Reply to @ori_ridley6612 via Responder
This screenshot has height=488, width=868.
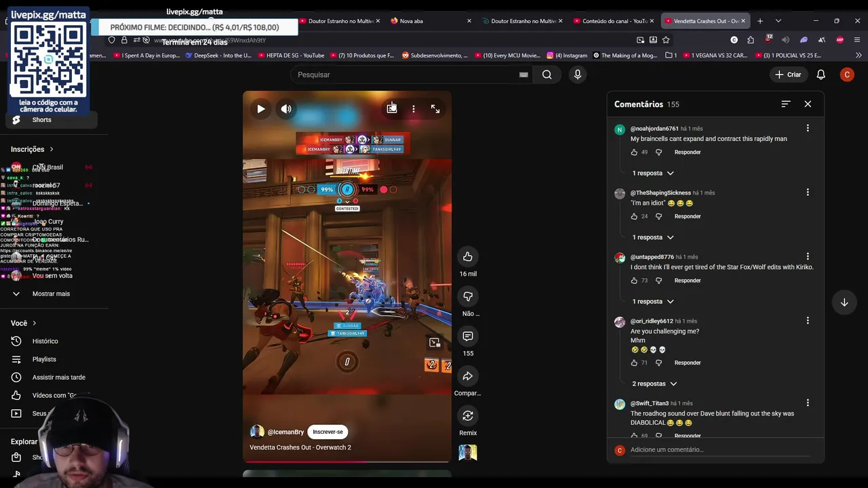coord(688,363)
